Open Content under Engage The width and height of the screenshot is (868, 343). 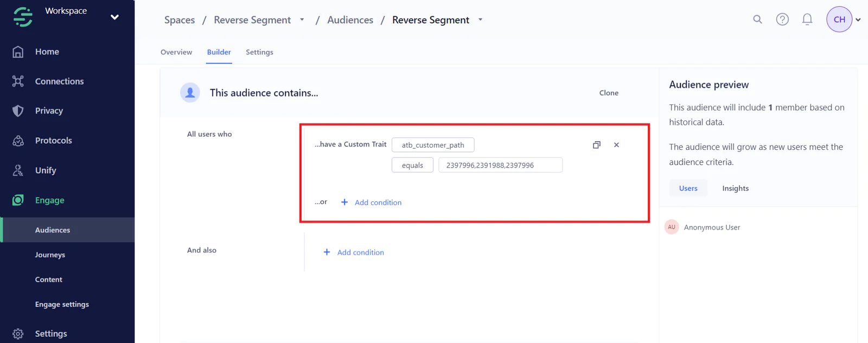49,280
